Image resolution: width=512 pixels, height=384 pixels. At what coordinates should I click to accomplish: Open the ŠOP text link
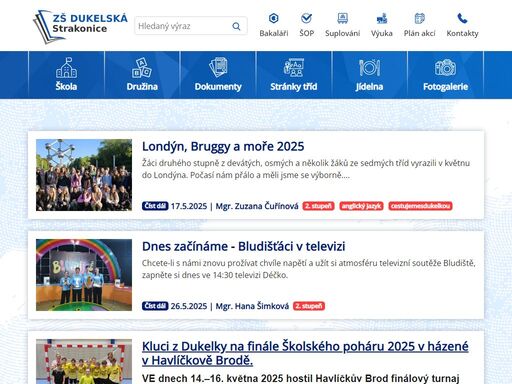click(x=307, y=33)
